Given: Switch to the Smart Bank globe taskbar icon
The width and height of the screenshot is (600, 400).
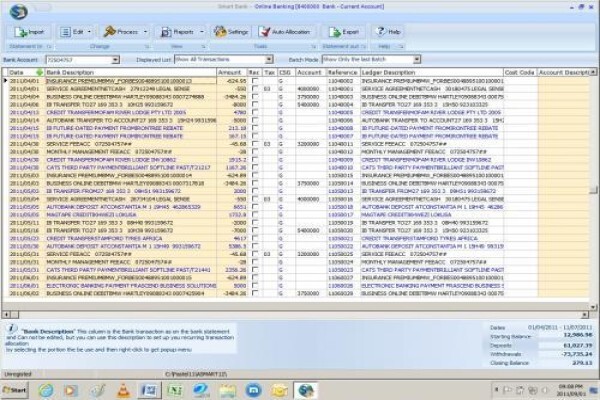Looking at the screenshot, I should 306,390.
